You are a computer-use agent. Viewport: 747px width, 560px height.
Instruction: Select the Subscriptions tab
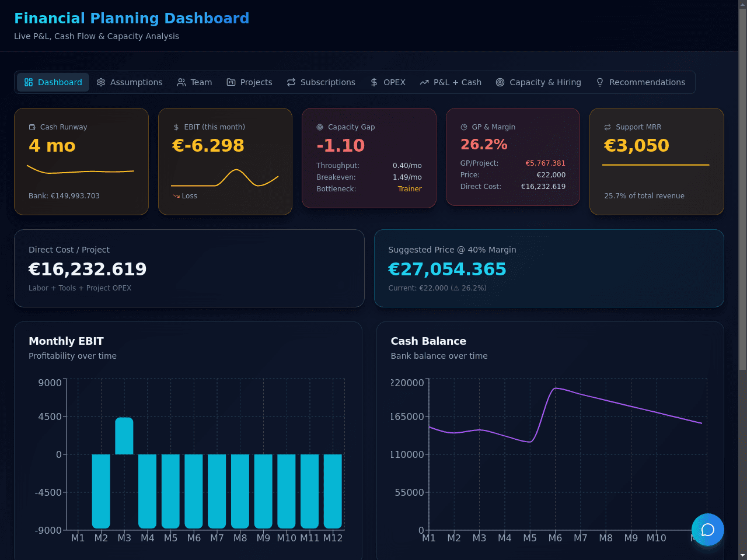[x=321, y=82]
